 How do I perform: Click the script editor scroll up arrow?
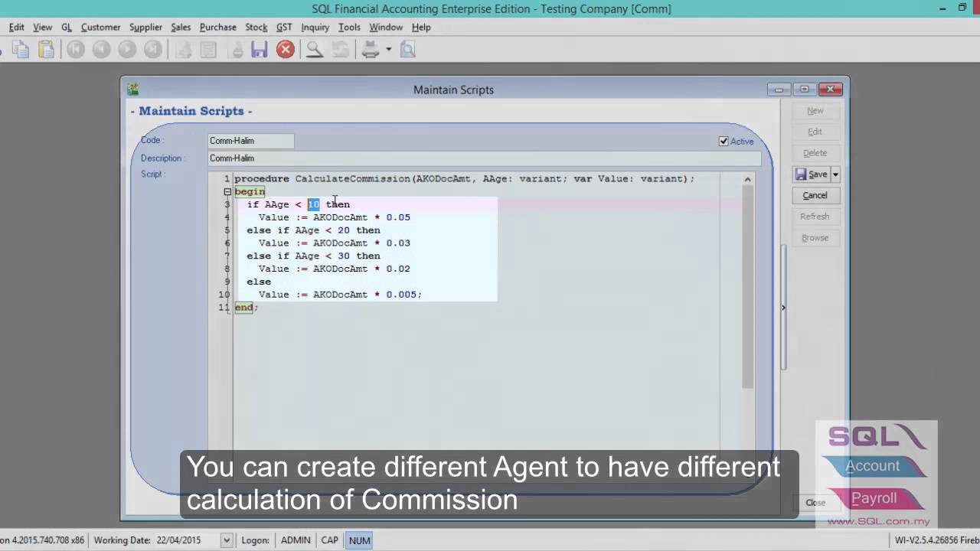tap(747, 179)
